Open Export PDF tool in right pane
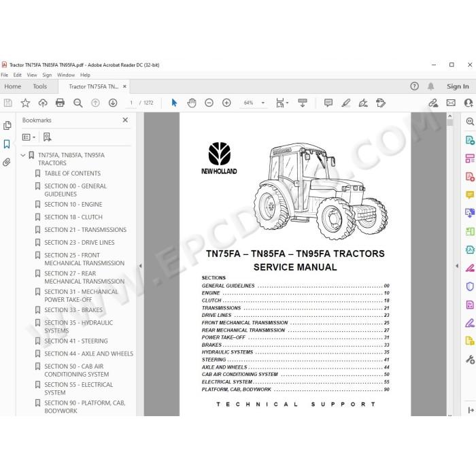The image size is (476, 476). point(470,140)
